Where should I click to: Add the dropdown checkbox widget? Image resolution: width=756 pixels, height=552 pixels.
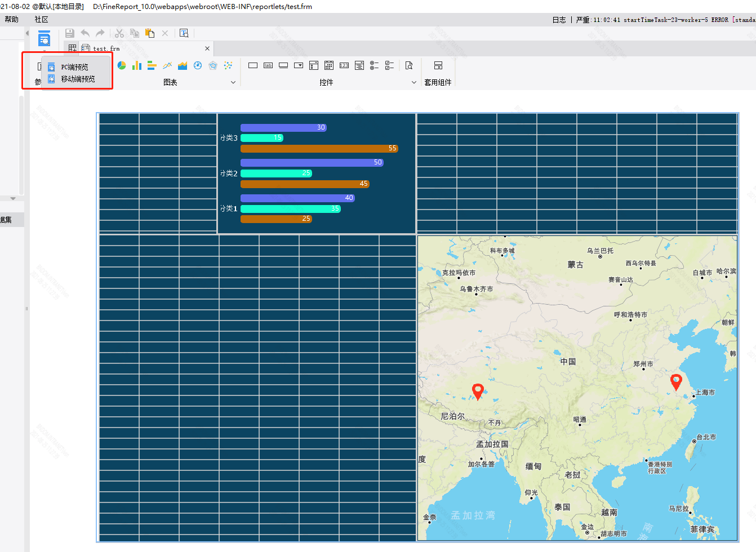pos(314,65)
